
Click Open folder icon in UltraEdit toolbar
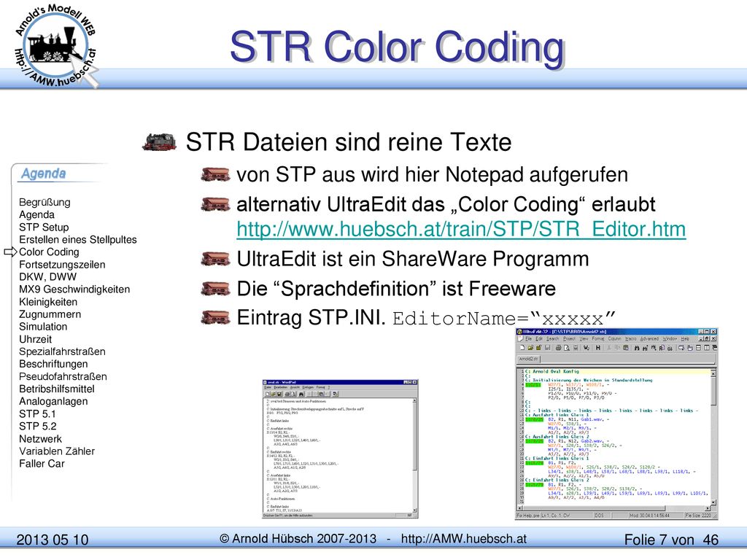[531, 348]
